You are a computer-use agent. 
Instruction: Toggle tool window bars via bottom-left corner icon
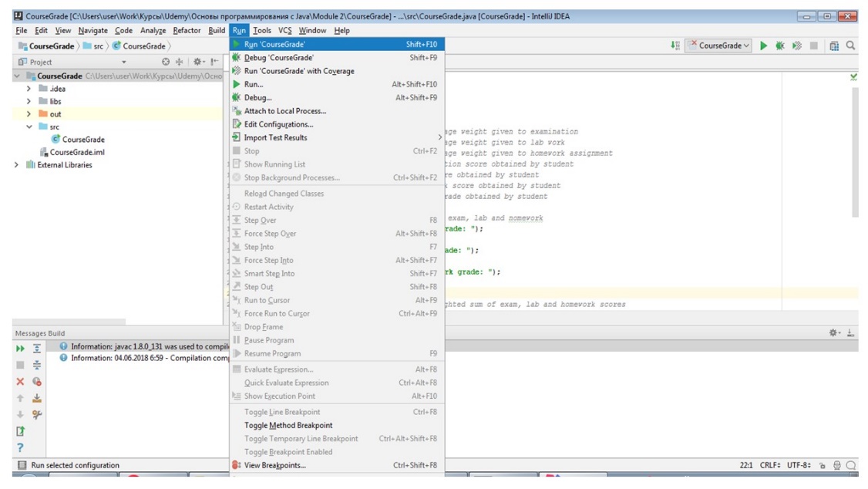pos(22,466)
